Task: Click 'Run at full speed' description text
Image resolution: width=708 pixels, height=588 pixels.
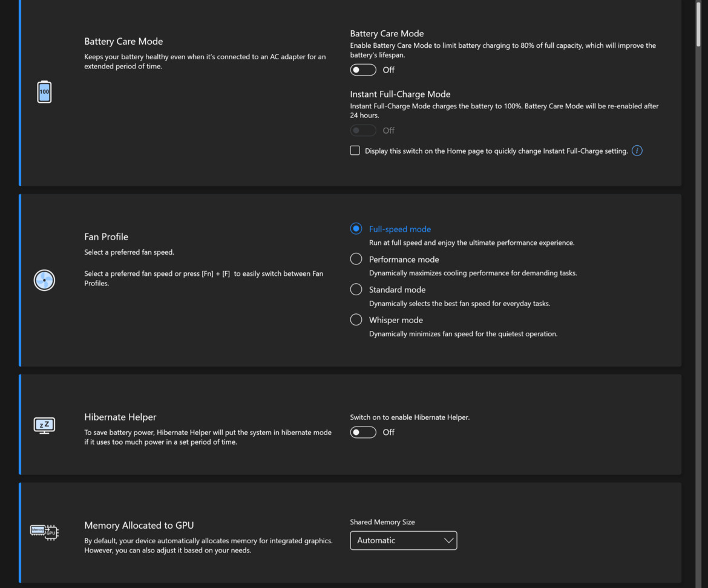Action: point(472,243)
